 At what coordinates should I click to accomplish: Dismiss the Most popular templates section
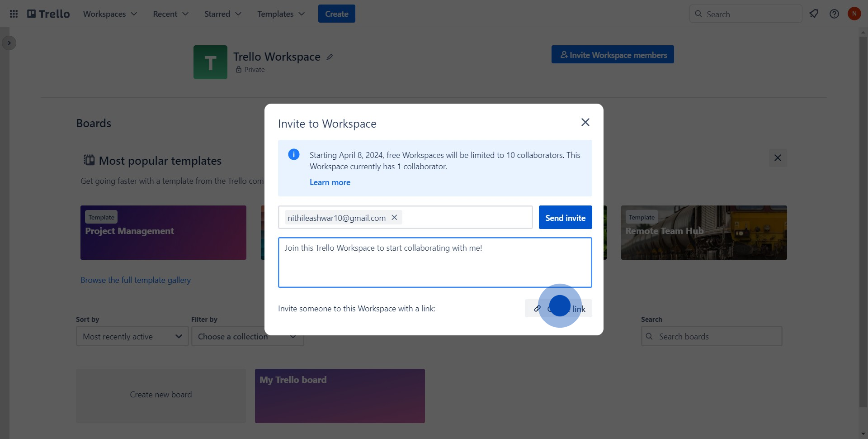pyautogui.click(x=778, y=158)
